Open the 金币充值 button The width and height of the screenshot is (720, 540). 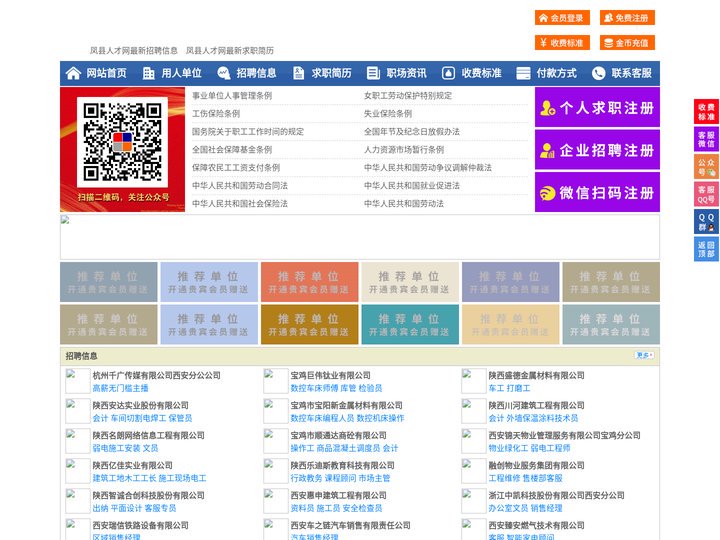(x=627, y=43)
